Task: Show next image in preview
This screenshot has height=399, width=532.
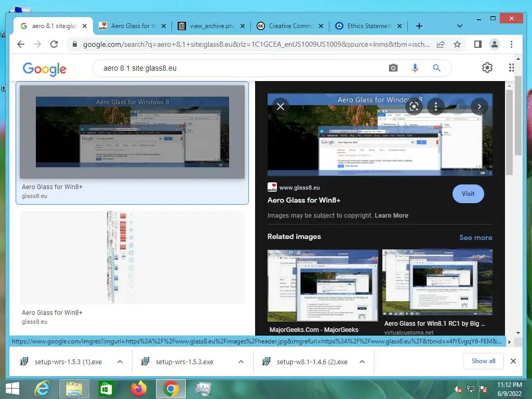Action: tap(480, 107)
